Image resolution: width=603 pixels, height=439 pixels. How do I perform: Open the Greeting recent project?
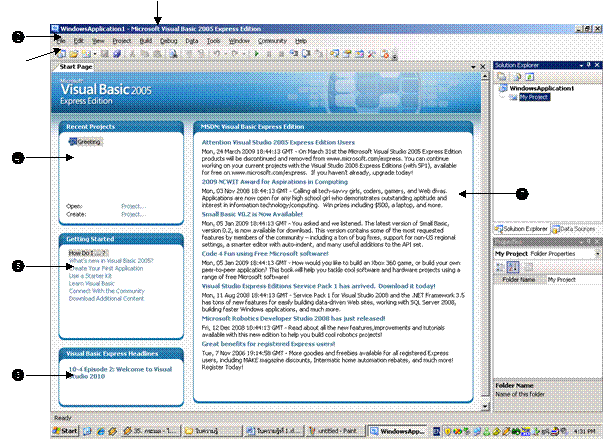tap(85, 142)
